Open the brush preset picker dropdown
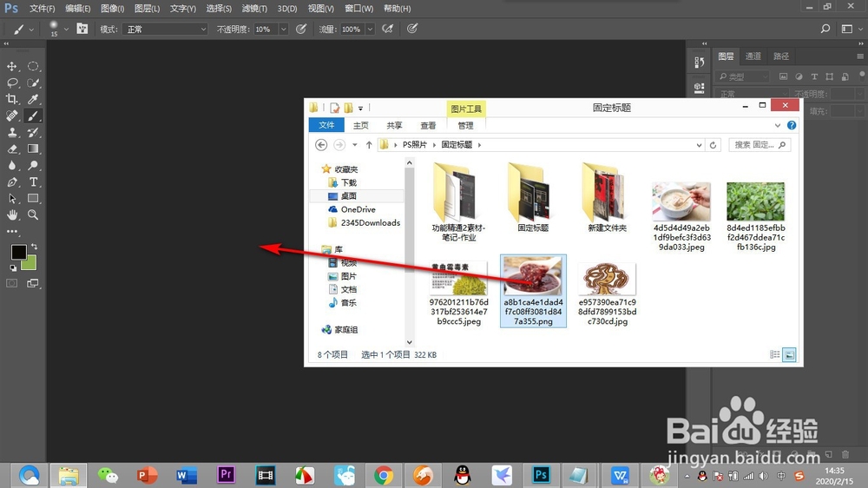The width and height of the screenshot is (868, 488). (x=66, y=29)
